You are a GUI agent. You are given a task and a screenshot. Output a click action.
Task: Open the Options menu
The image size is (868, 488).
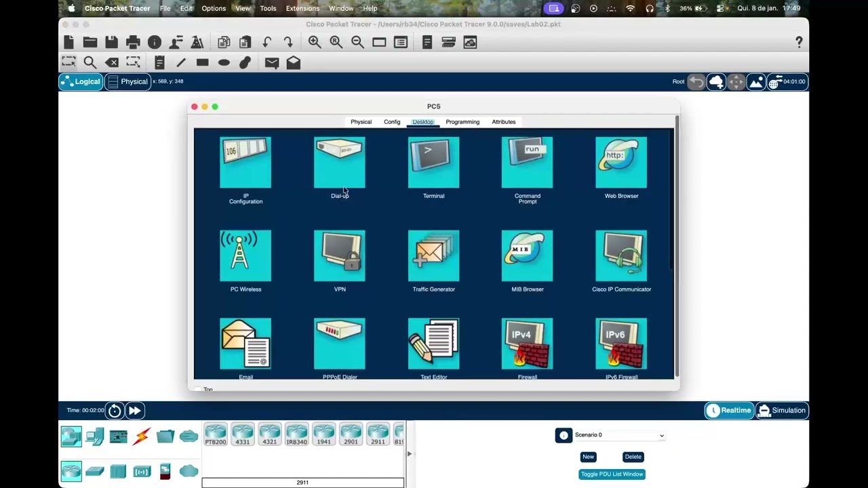tap(214, 8)
